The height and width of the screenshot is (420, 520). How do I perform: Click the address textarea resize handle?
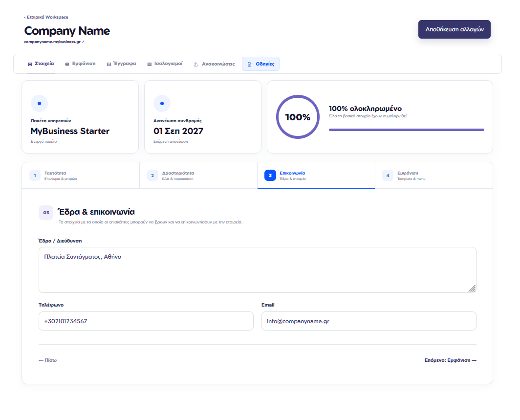point(472,288)
